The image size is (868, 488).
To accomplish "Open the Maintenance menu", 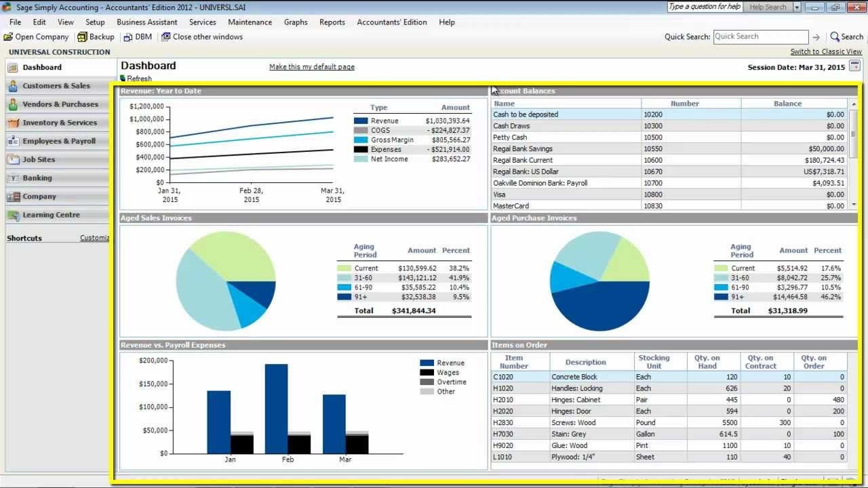I will [x=250, y=22].
